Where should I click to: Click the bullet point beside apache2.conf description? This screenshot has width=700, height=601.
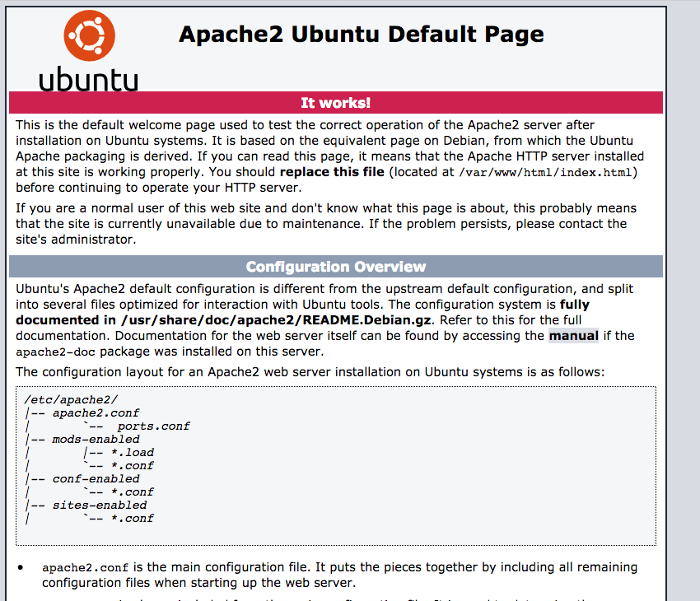pyautogui.click(x=21, y=566)
